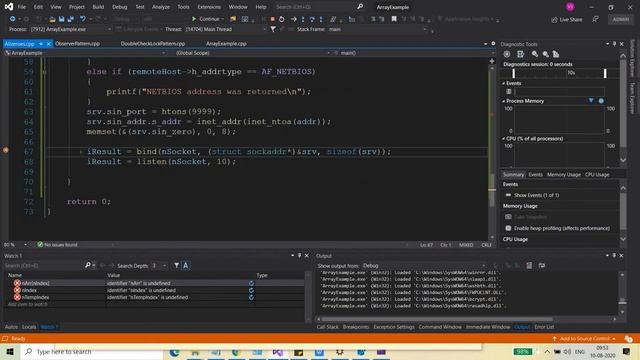Open CPU Usage tab in Diagnostic Tools
Screen dimensions: 640x360
coord(597,175)
